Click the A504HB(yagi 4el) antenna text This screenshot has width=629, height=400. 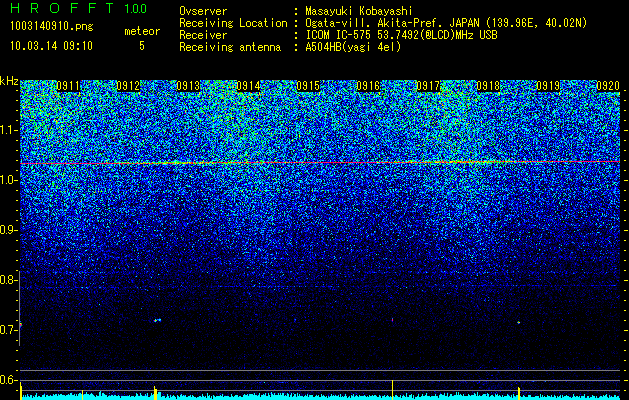tap(353, 47)
